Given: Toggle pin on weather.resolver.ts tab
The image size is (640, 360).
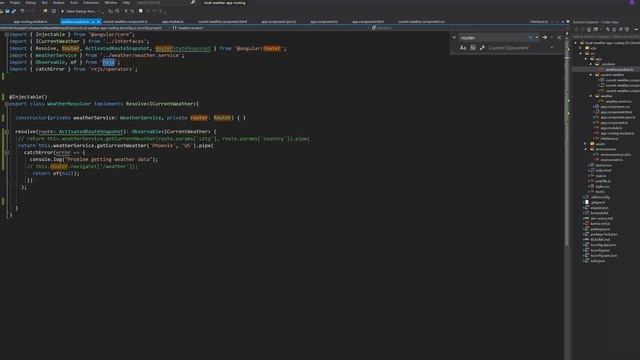Looking at the screenshot, I should 93,22.
